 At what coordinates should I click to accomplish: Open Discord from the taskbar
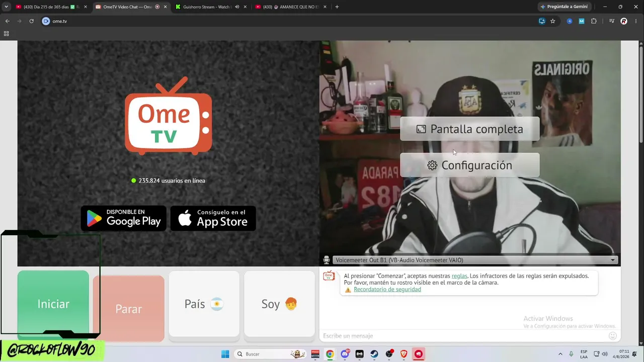pyautogui.click(x=345, y=354)
